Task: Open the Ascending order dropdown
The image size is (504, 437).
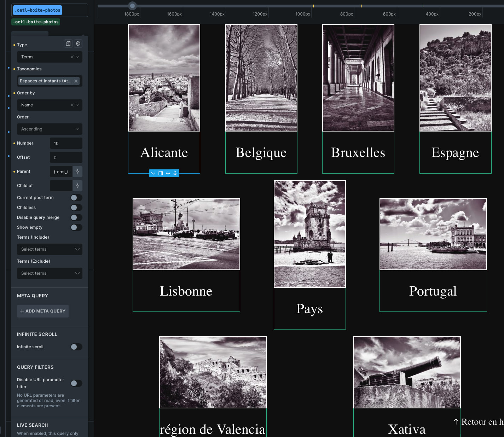Action: tap(50, 129)
